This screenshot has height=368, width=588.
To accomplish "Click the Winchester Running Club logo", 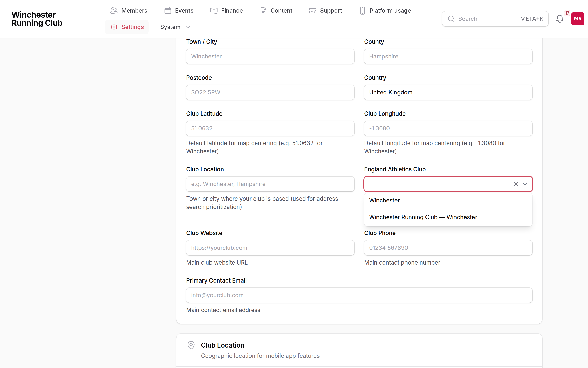I will click(x=37, y=19).
